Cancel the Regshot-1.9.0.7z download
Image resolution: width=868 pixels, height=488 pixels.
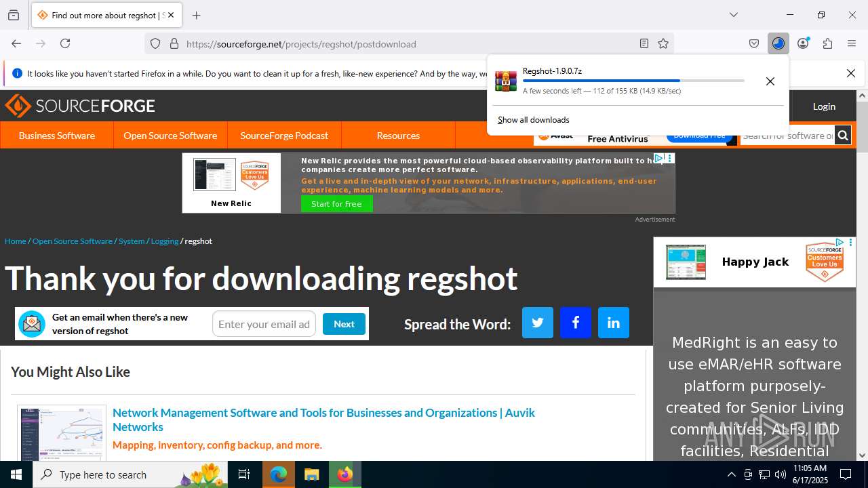point(770,81)
